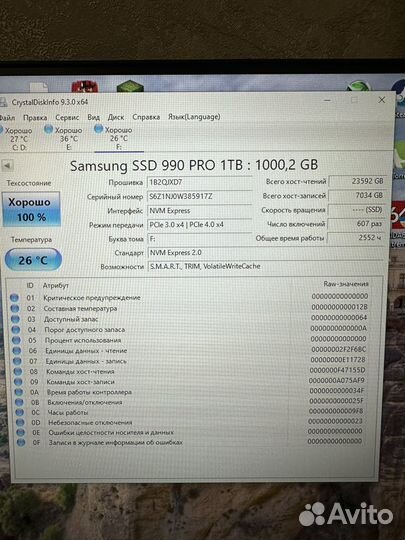Click the status dot for attribute 05
Image resolution: width=405 pixels, height=540 pixels.
(16, 340)
